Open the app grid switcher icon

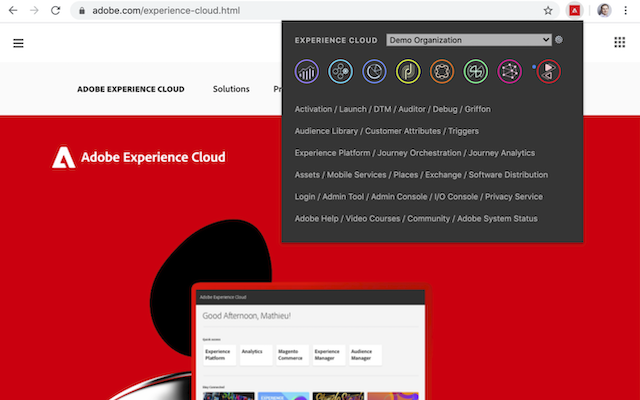click(620, 42)
